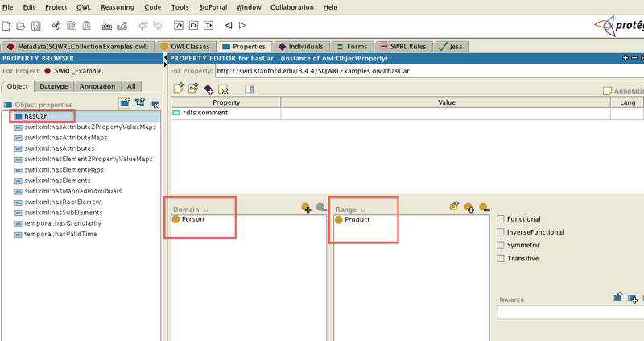Click the toolbar icon labeled I with arrow
This screenshot has height=341, width=644.
coord(208,26)
